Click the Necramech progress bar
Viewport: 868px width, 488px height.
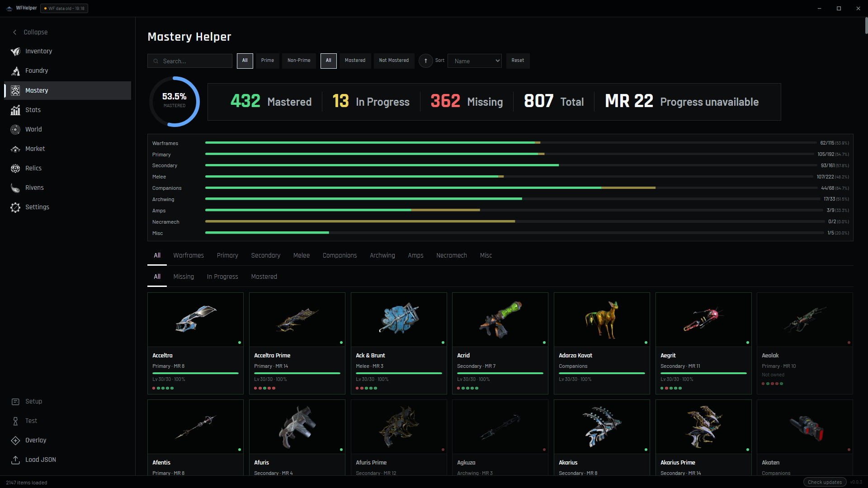(x=514, y=221)
